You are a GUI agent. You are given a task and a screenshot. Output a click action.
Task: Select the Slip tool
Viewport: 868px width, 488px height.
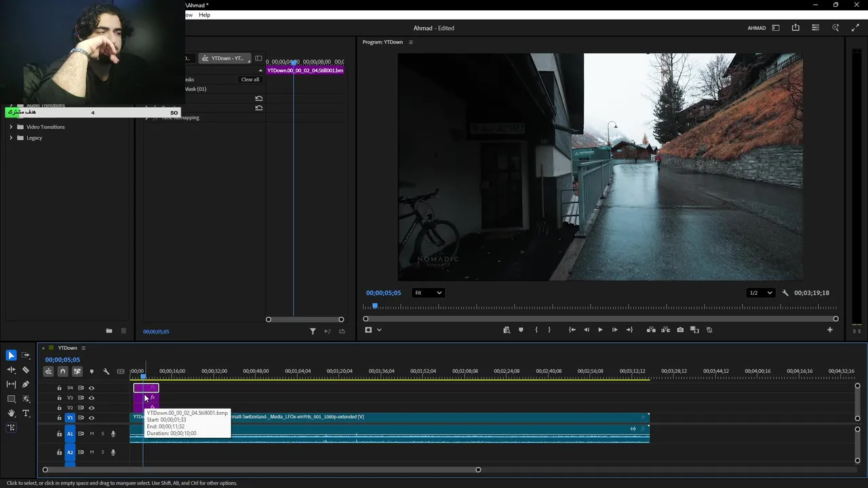pos(11,384)
